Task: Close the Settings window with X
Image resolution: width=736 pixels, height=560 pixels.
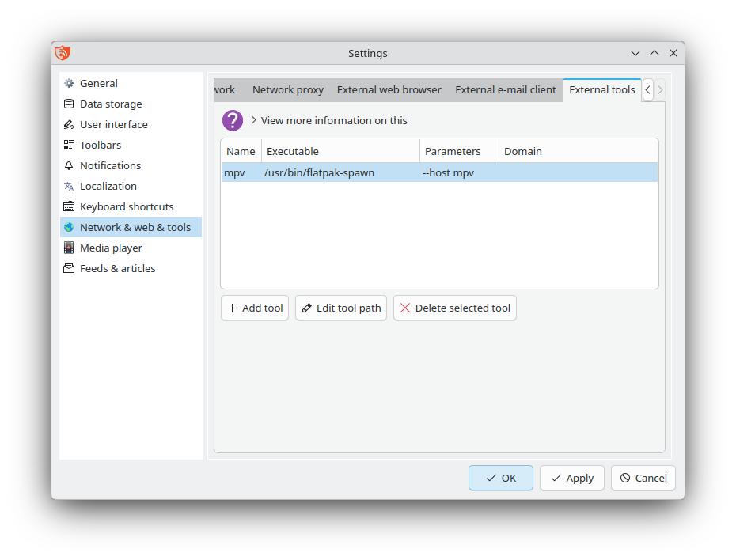Action: (673, 53)
